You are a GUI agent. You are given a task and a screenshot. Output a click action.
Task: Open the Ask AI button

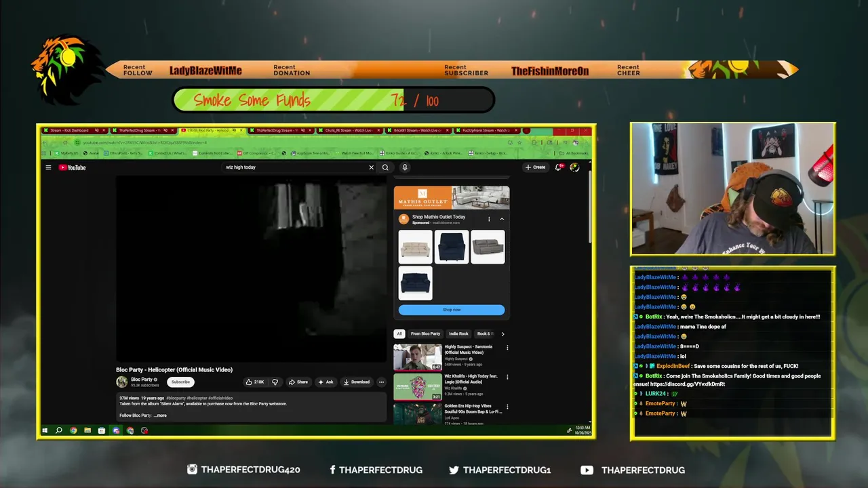(x=326, y=382)
